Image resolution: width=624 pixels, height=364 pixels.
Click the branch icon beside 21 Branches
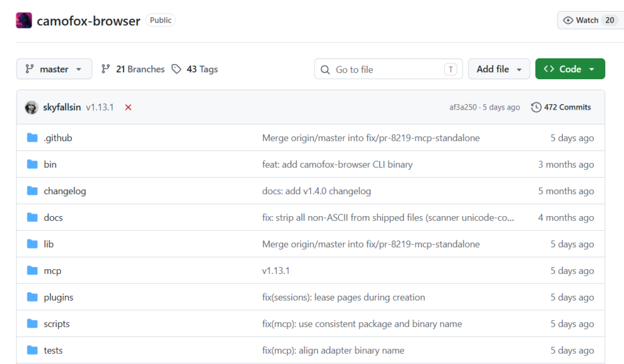pos(105,69)
